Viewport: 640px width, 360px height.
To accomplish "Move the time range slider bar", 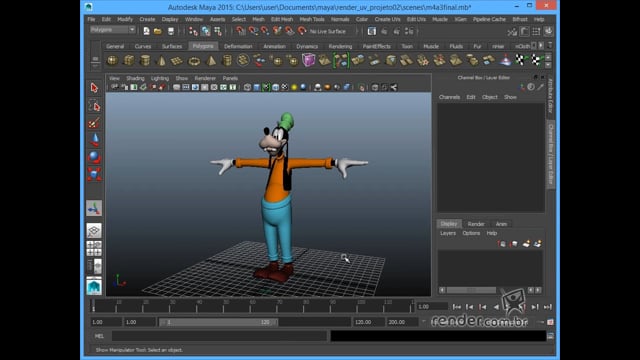I will 218,322.
